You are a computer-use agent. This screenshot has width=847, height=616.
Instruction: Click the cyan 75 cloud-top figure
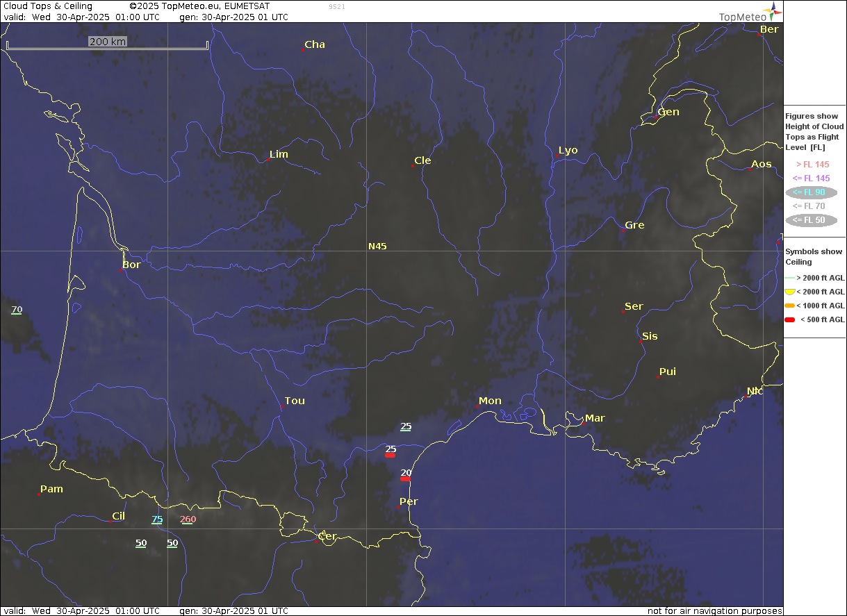point(157,519)
